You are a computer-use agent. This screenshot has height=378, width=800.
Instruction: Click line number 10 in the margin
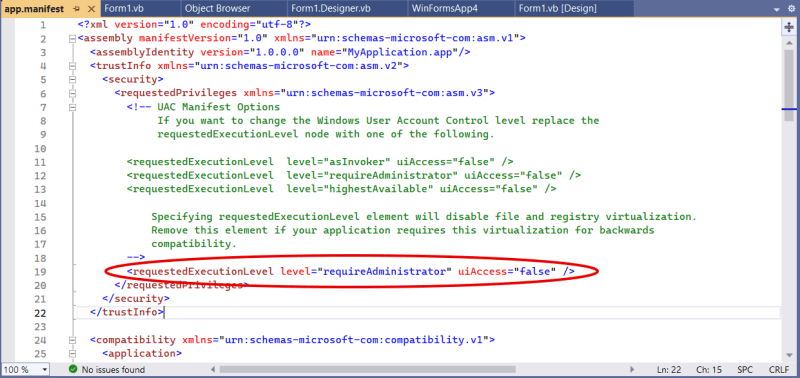tap(40, 148)
